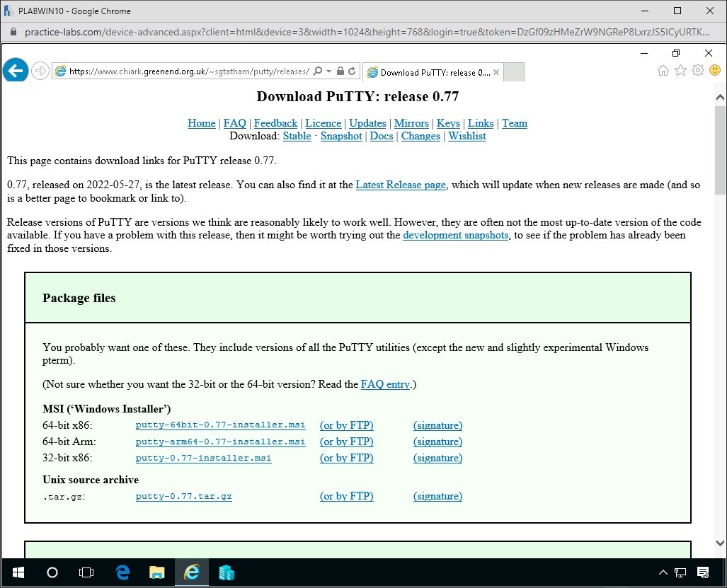The image size is (727, 588).
Task: Open the FAQ link
Action: point(234,123)
